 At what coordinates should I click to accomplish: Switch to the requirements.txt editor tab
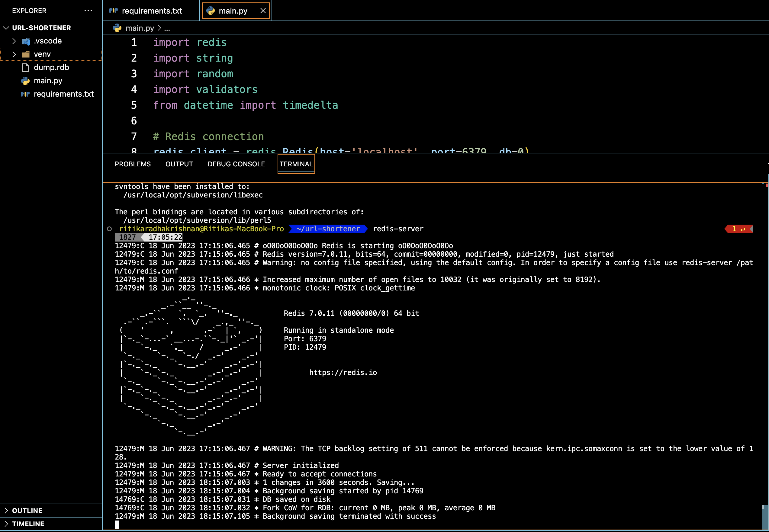151,11
